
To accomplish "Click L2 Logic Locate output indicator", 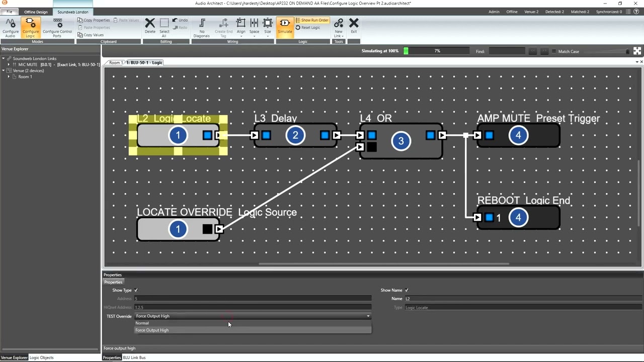I will (x=207, y=135).
